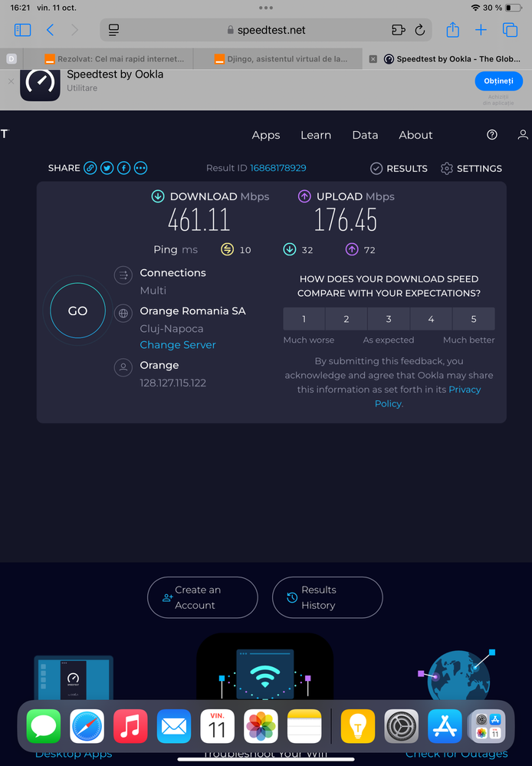Screen dimensions: 532x766
Task: Share result on Facebook
Action: (123, 168)
